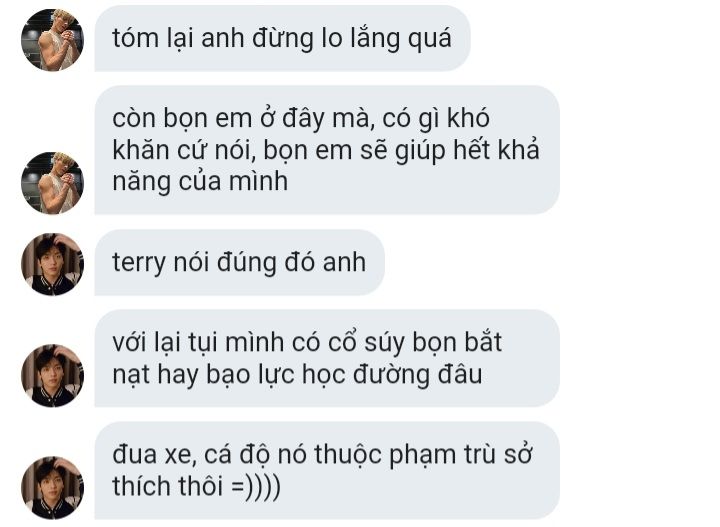Open avatar next to "còn bọn em ở đây mà" message
This screenshot has width=720, height=527.
pos(52,183)
